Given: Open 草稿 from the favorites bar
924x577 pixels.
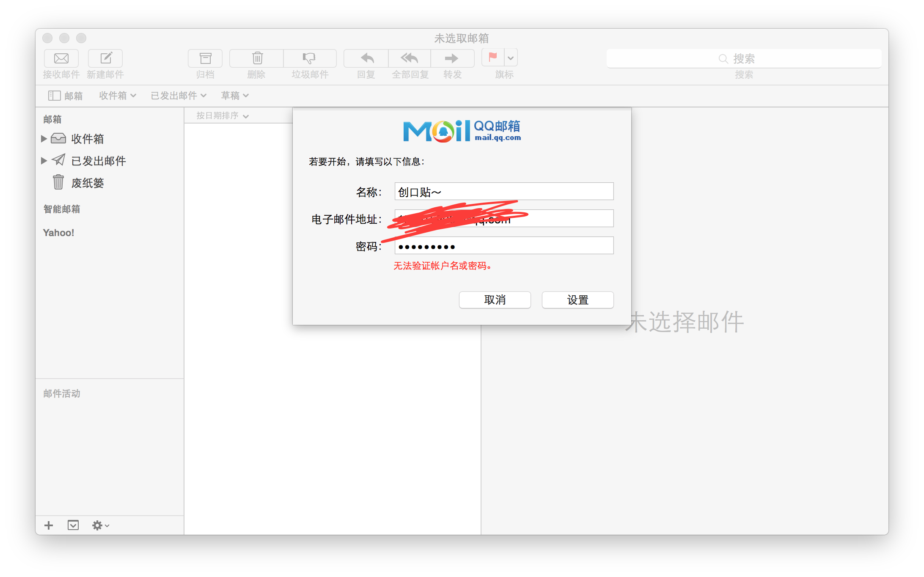Looking at the screenshot, I should pos(234,95).
